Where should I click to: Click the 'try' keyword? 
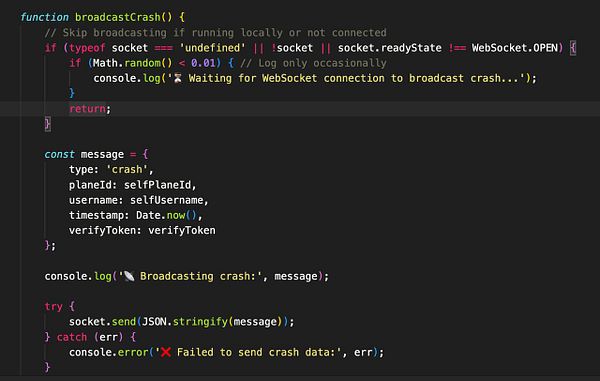[x=53, y=307]
